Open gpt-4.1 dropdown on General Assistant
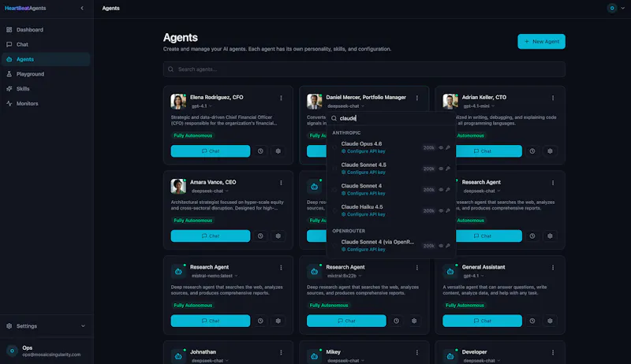This screenshot has width=631, height=364. 474,276
